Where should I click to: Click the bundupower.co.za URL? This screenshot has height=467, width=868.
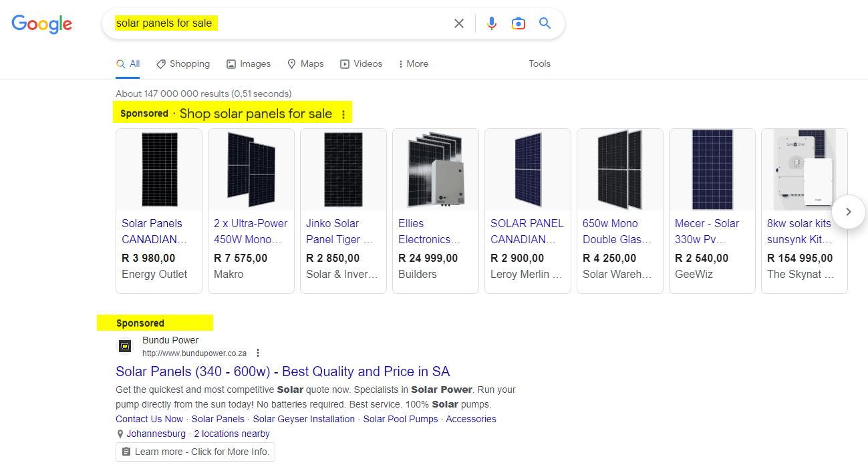194,353
